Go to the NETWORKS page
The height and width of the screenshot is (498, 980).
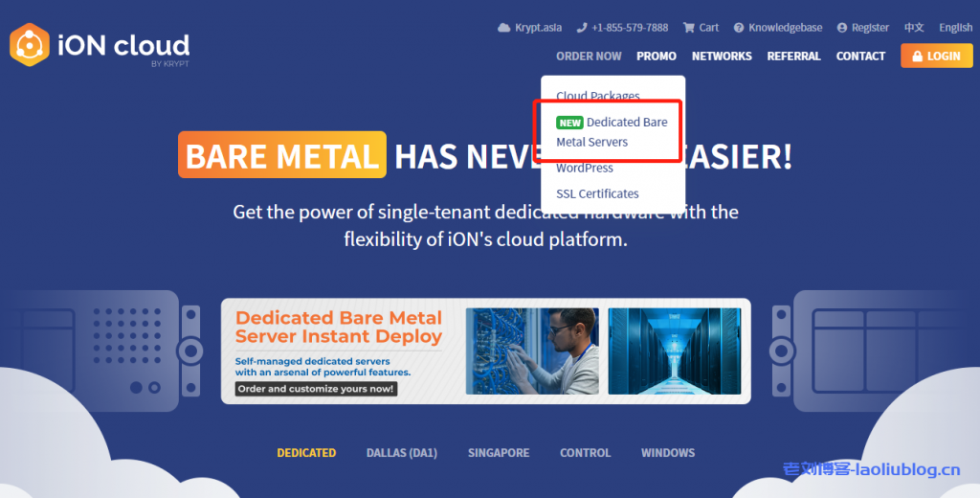pyautogui.click(x=722, y=57)
